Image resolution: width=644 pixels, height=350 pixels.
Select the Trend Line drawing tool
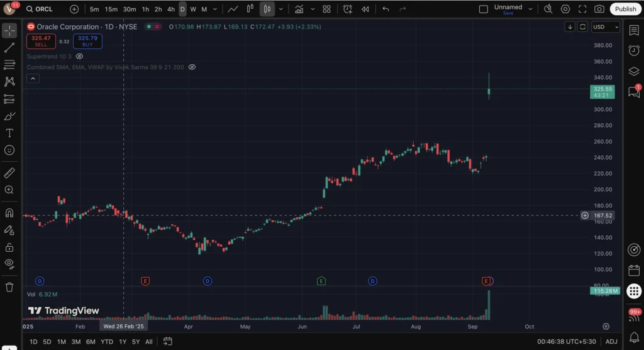[x=9, y=48]
